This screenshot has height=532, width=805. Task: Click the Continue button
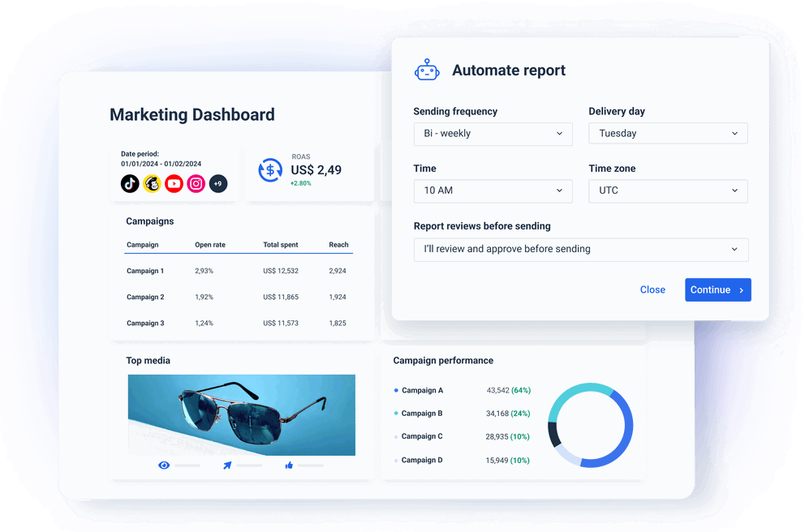point(717,290)
